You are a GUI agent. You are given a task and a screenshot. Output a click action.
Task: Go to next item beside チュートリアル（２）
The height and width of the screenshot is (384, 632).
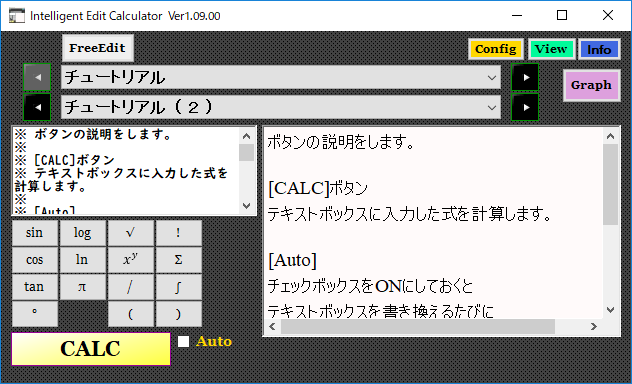(525, 107)
